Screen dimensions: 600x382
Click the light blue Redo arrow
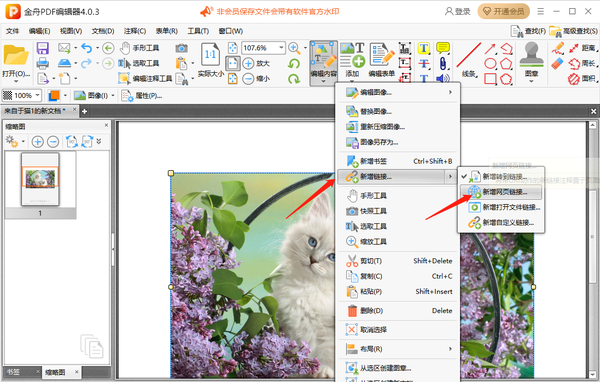pos(86,63)
